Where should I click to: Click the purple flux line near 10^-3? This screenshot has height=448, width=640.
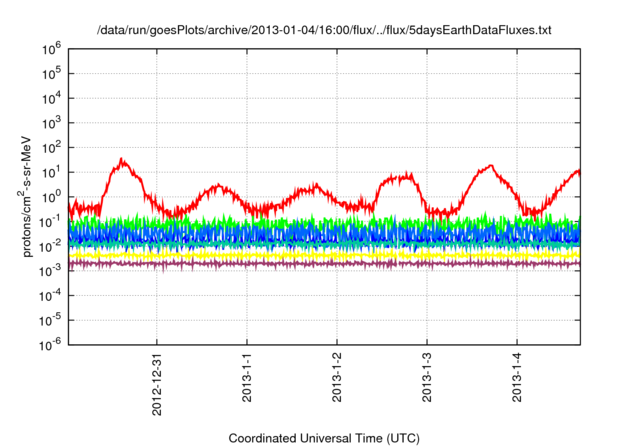click(x=324, y=264)
